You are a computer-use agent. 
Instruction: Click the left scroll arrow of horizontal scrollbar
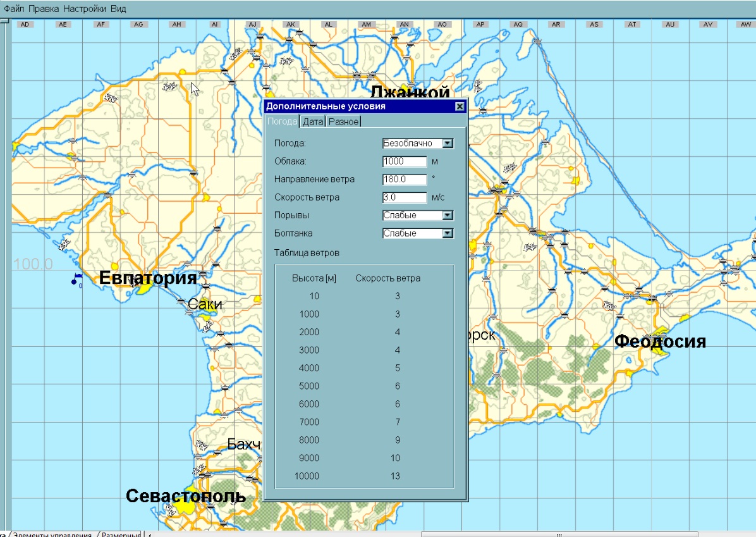click(x=150, y=534)
